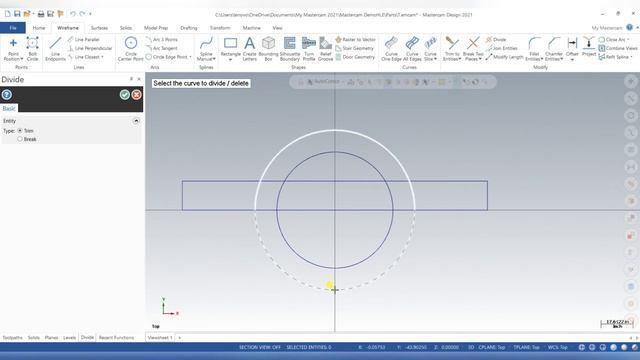Switch to the Solids ribbon tab
The image size is (640, 360).
coord(126,28)
